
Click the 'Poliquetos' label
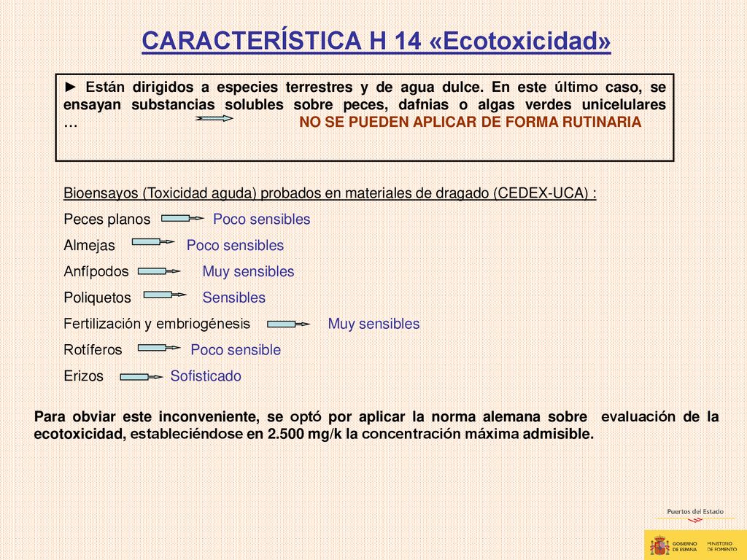tap(97, 297)
